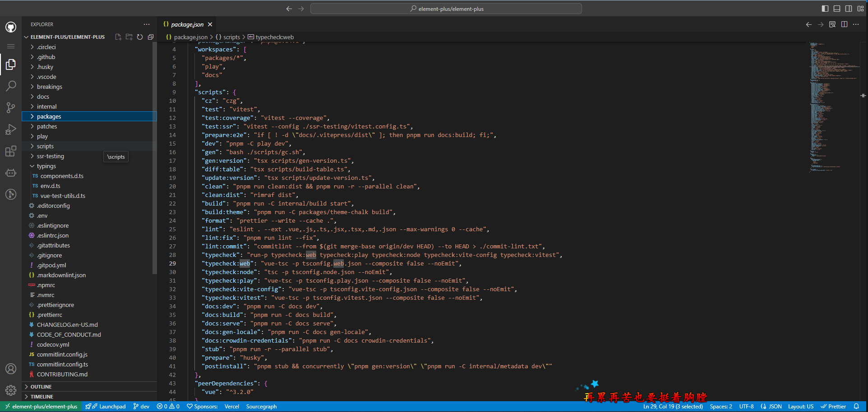Expand the TIMELINE section
The width and height of the screenshot is (868, 412).
click(x=89, y=397)
